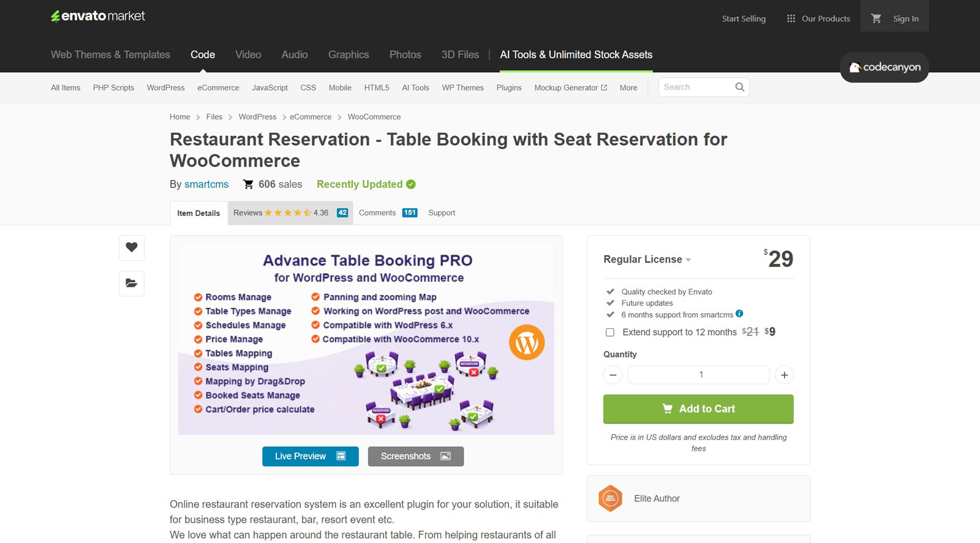Open the shopping cart icon in header
980x543 pixels.
[876, 18]
